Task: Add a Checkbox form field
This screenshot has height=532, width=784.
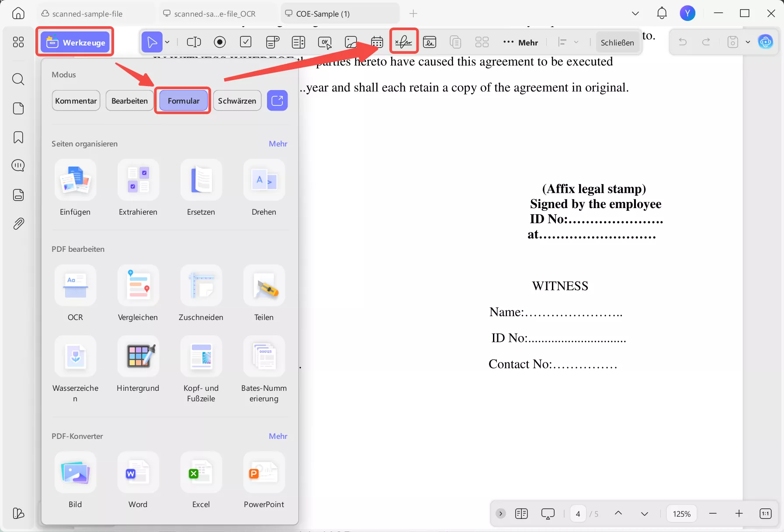Action: click(246, 42)
